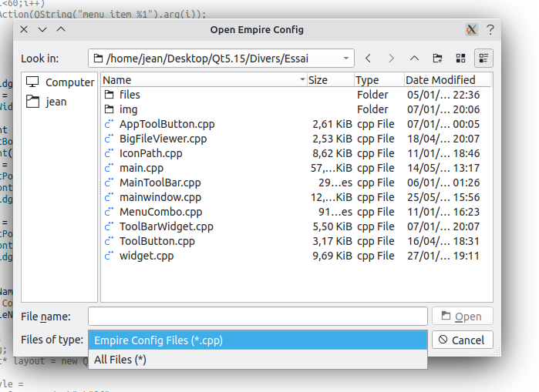This screenshot has width=539, height=392.
Task: Click the cpp icon beside widget.cpp
Action: click(109, 256)
